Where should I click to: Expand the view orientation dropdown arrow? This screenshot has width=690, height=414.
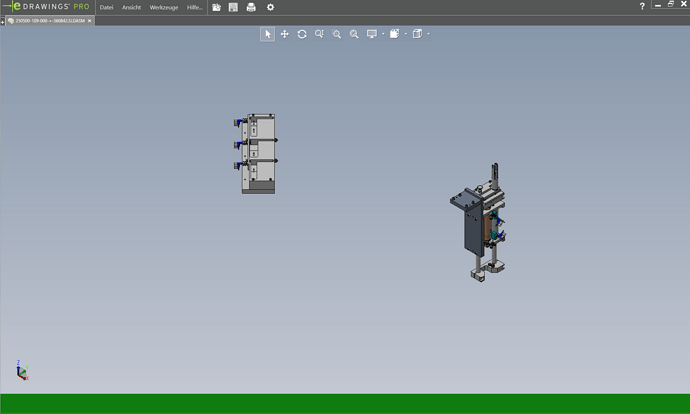click(x=406, y=34)
